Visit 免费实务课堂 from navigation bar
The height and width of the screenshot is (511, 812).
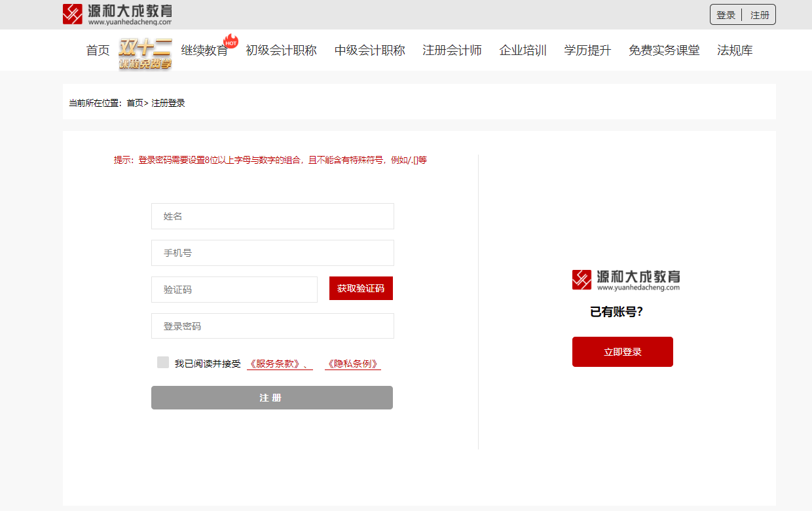664,50
